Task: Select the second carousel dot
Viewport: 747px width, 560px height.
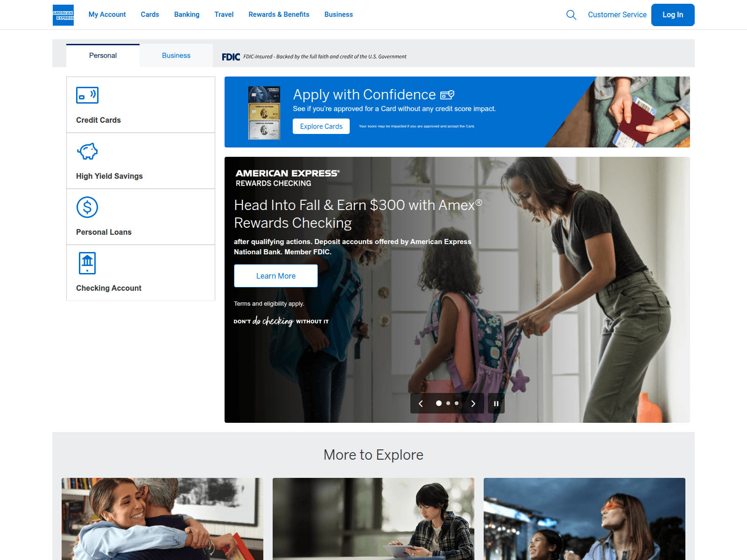Action: point(448,403)
